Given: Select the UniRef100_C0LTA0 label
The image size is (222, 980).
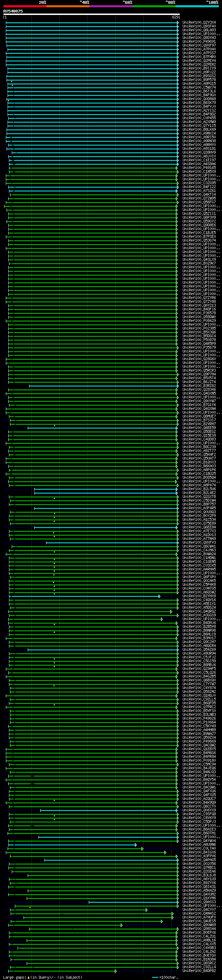Looking at the screenshot, I should pyautogui.click(x=199, y=848).
